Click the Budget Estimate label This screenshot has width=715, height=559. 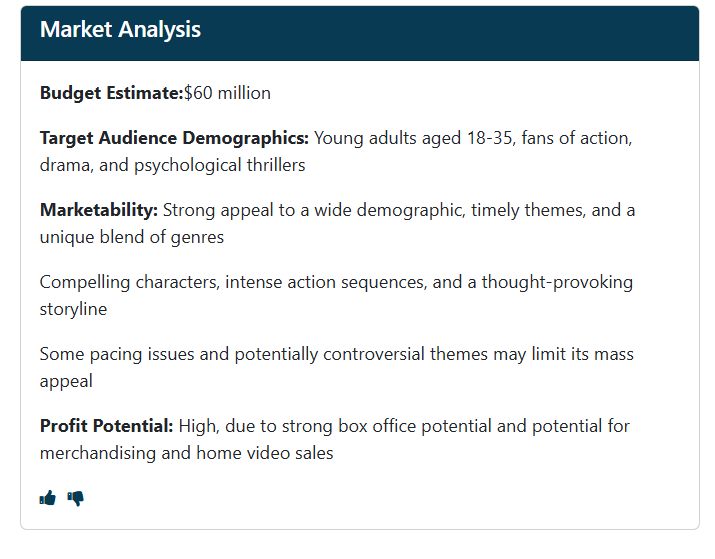click(112, 93)
